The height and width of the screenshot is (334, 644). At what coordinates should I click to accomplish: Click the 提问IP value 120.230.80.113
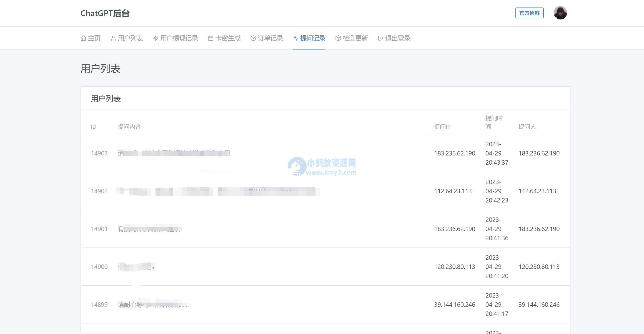(455, 267)
